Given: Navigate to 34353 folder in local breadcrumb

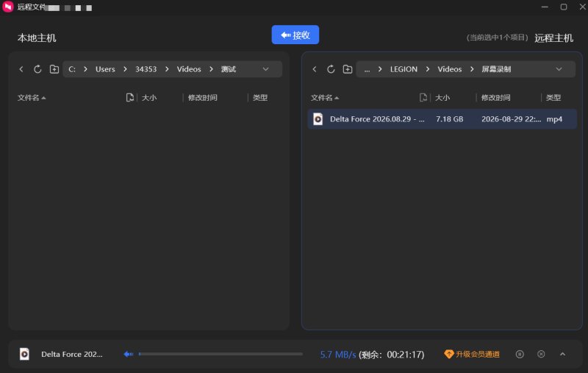Looking at the screenshot, I should (x=146, y=69).
